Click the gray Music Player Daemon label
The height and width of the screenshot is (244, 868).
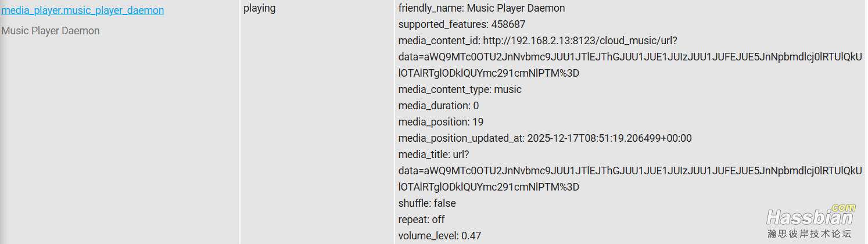(x=51, y=31)
